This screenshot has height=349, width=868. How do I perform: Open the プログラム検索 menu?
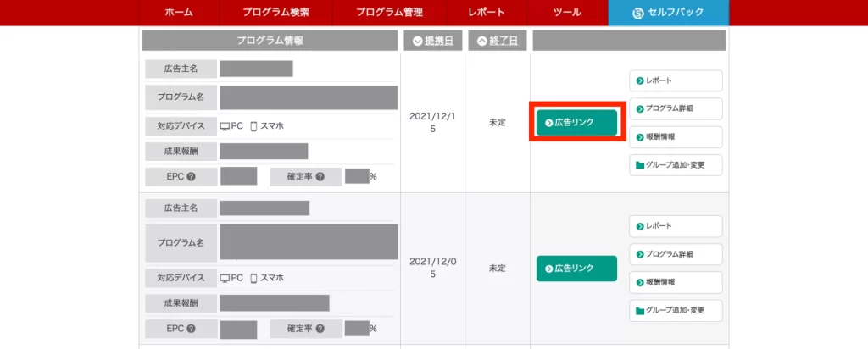275,13
